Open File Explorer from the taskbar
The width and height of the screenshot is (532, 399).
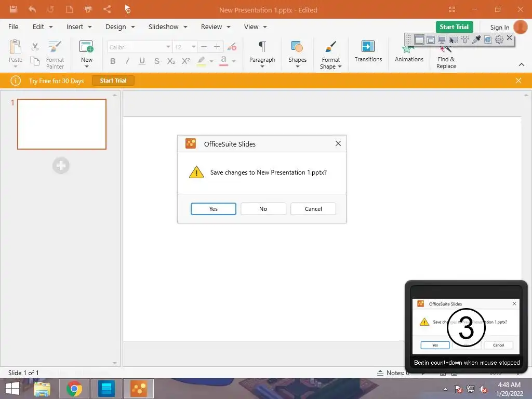(x=42, y=389)
